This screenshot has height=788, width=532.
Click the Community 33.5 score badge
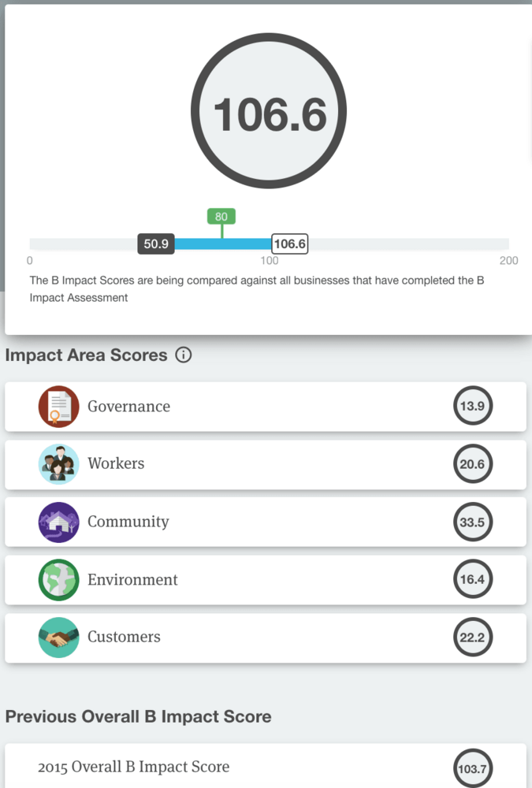[x=473, y=522]
